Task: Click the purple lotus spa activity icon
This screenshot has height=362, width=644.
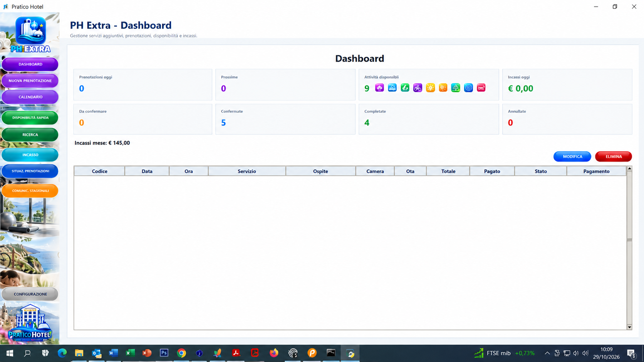Action: [x=379, y=88]
